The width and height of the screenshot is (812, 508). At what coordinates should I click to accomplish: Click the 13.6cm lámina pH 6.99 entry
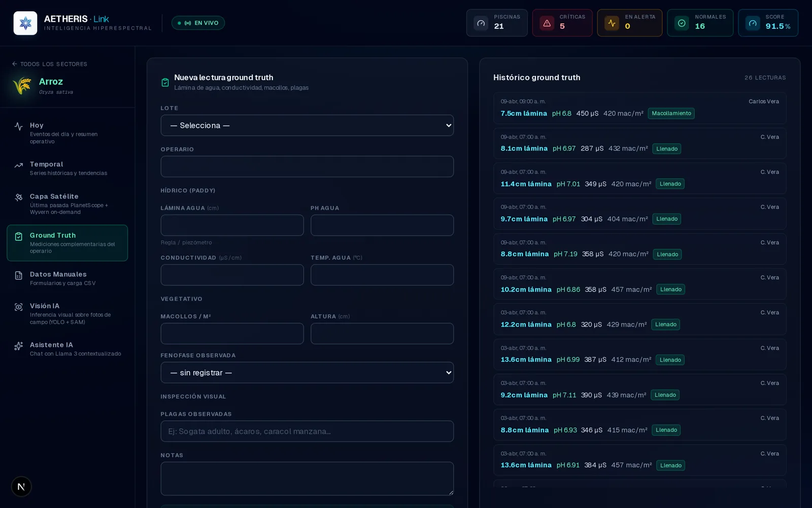[x=639, y=355]
